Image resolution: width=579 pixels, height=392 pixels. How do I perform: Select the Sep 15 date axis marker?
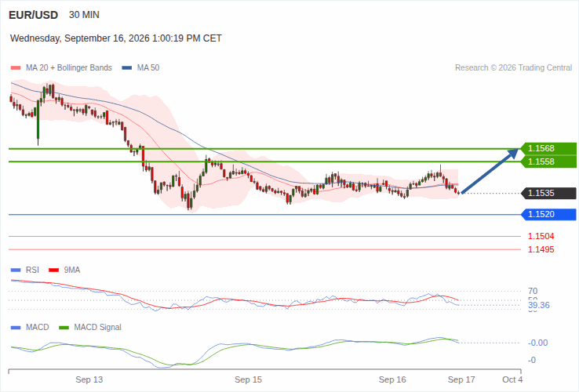pyautogui.click(x=248, y=379)
